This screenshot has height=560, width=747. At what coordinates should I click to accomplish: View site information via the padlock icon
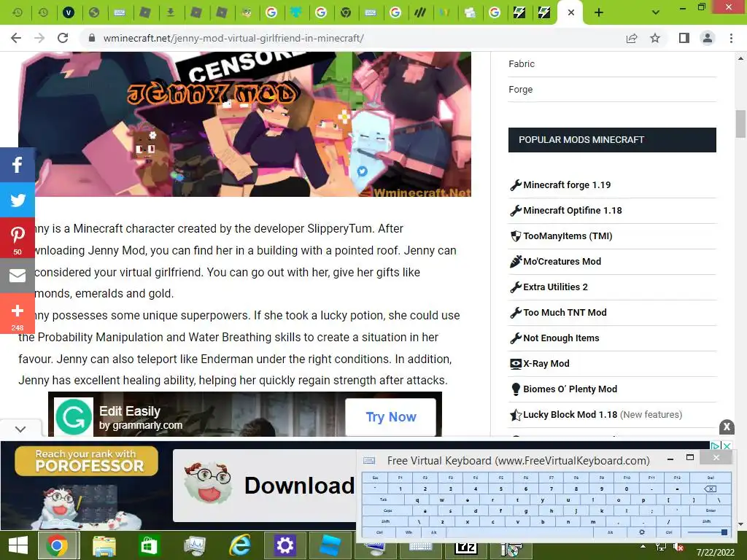[92, 38]
